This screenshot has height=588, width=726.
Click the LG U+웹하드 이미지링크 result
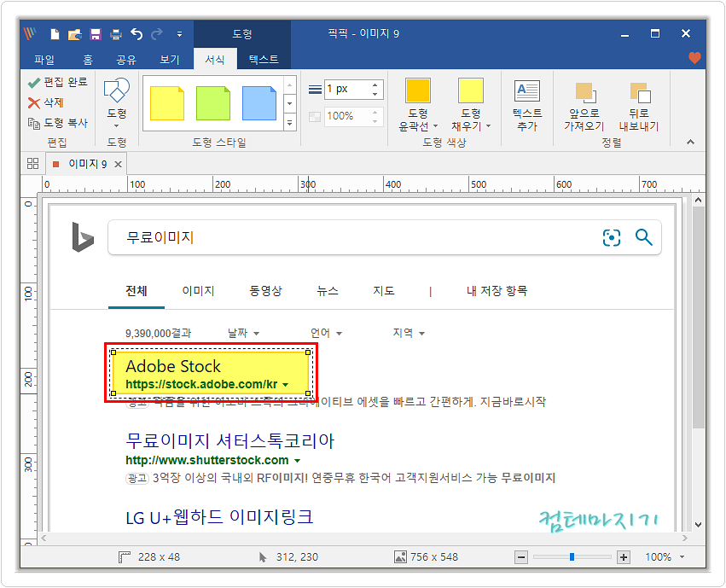tap(219, 516)
